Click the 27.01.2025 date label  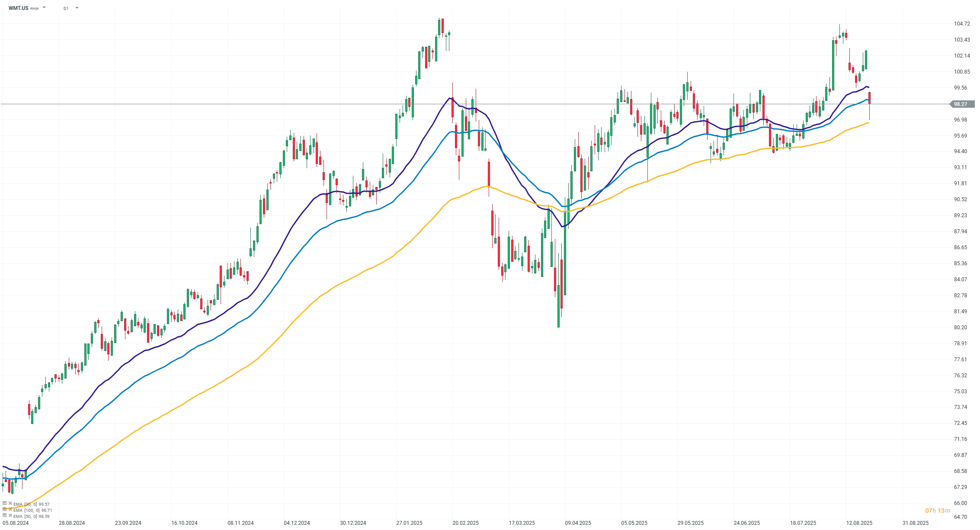point(409,523)
